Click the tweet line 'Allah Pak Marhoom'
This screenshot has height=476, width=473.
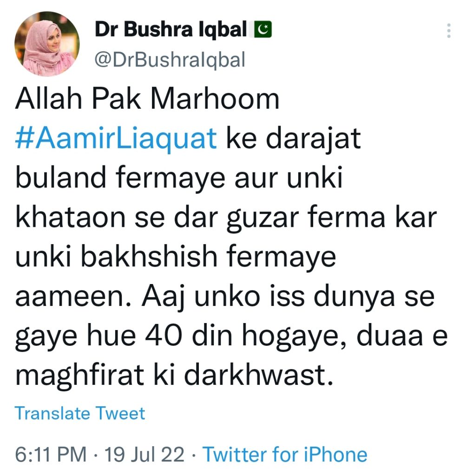click(x=147, y=99)
